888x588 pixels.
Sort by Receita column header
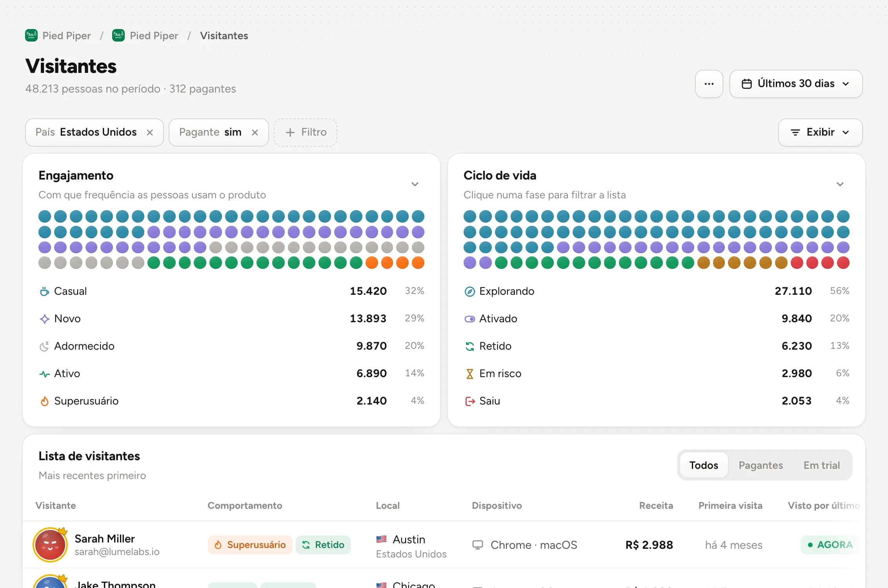[656, 506]
